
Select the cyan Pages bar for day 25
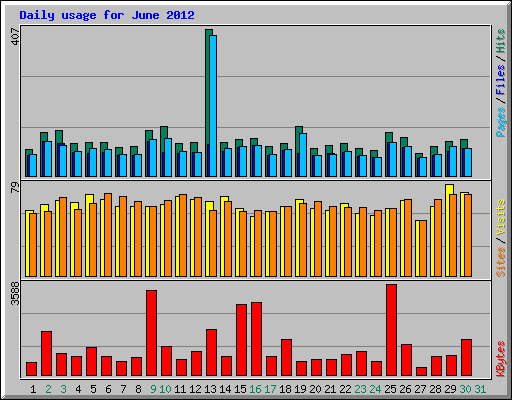tap(393, 160)
